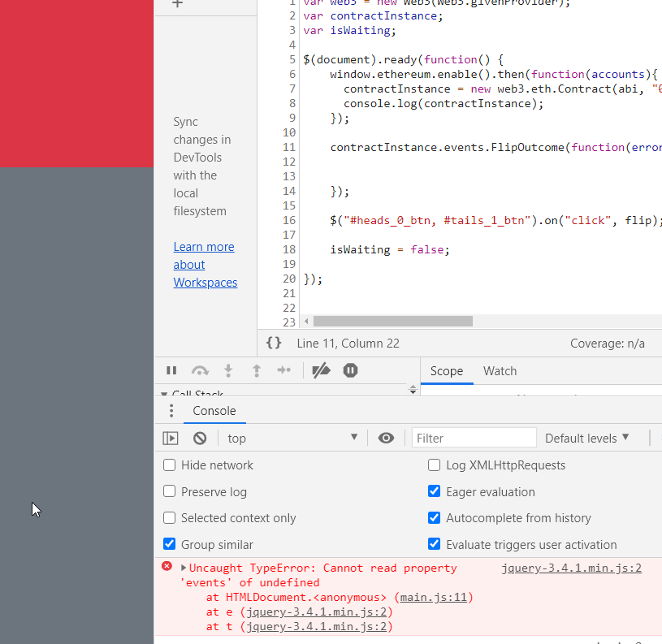Select the Console drawer tab
662x644 pixels.
pos(214,411)
